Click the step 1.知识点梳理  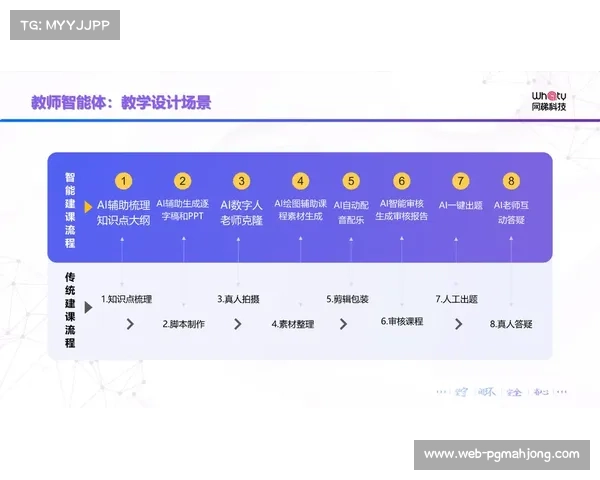(126, 299)
